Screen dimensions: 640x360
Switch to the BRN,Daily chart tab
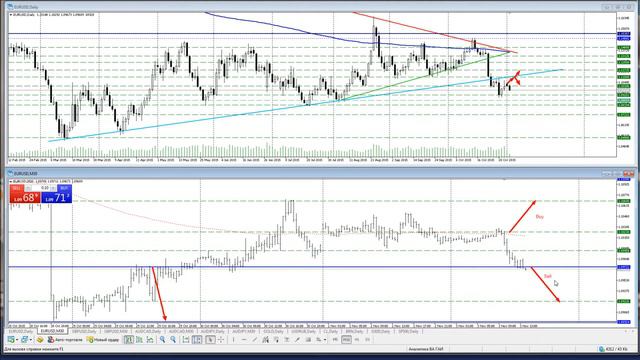click(354, 331)
